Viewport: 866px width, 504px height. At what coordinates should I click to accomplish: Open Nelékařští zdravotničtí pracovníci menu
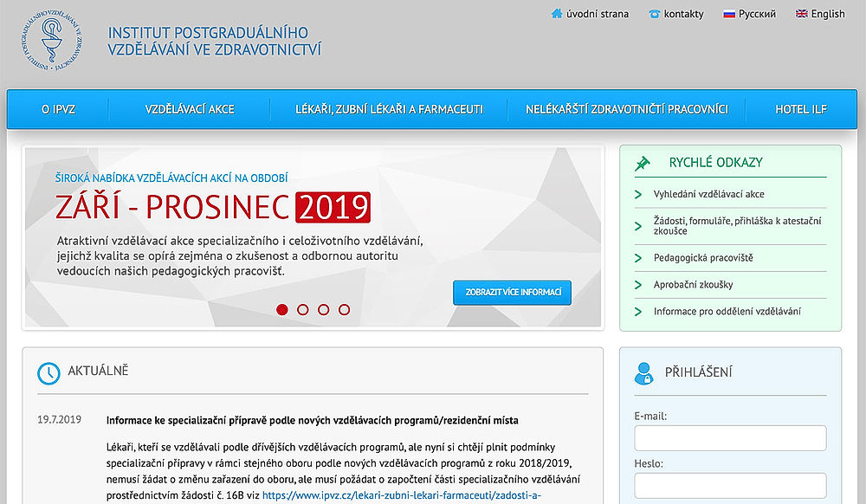[626, 109]
